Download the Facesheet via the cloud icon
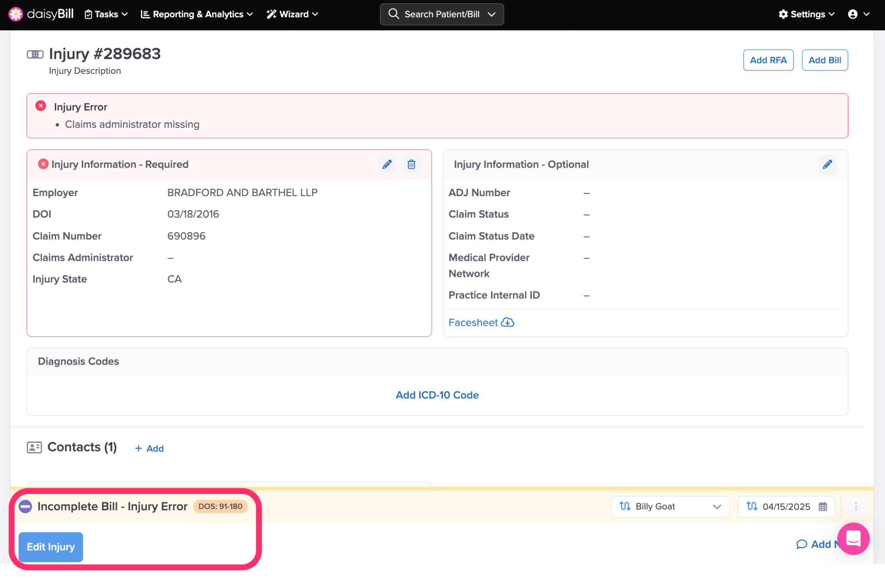This screenshot has height=588, width=885. pyautogui.click(x=507, y=322)
